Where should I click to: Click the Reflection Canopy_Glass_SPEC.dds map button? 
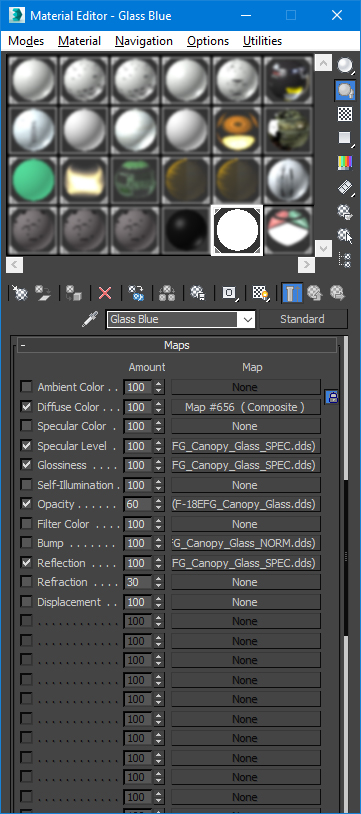pyautogui.click(x=246, y=563)
